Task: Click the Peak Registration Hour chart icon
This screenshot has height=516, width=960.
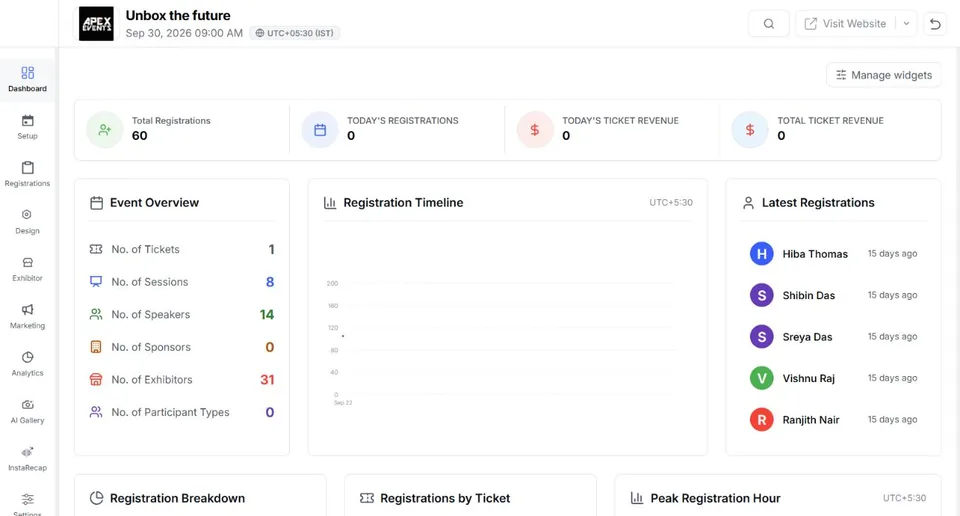Action: [637, 498]
